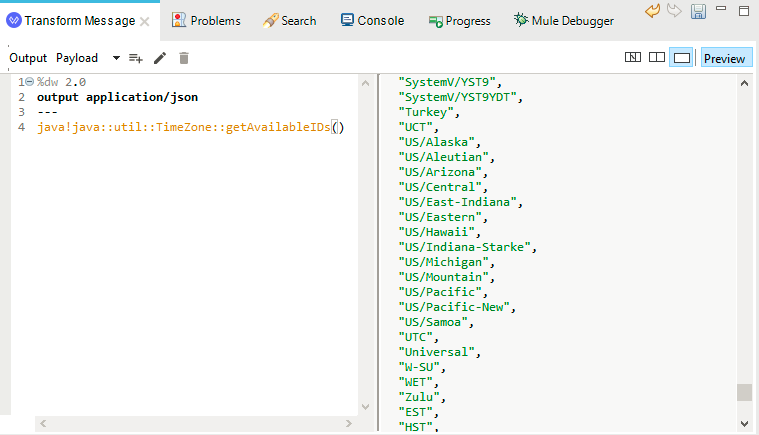Viewport: 759px width, 435px height.
Task: Place cursor on the getAvailableIDs code line
Action: 191,127
